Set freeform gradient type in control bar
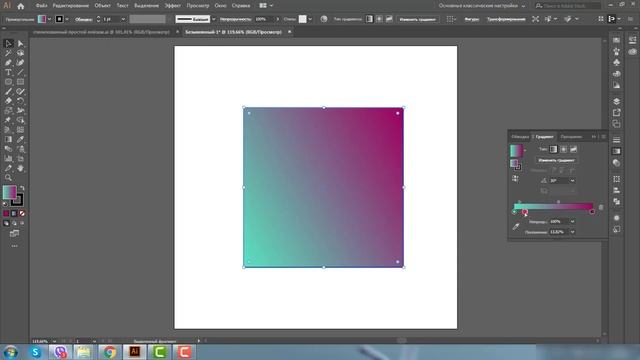Screen dimensions: 640x360 click(x=389, y=19)
